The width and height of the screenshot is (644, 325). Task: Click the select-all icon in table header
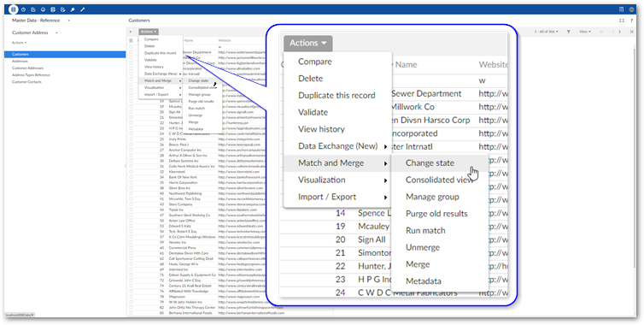[x=131, y=41]
